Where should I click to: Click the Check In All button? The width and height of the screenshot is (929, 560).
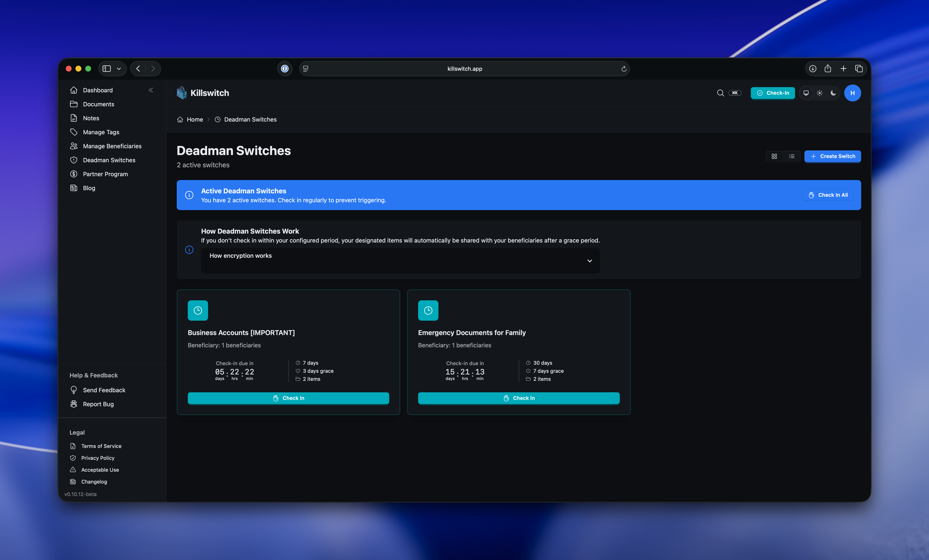(828, 195)
